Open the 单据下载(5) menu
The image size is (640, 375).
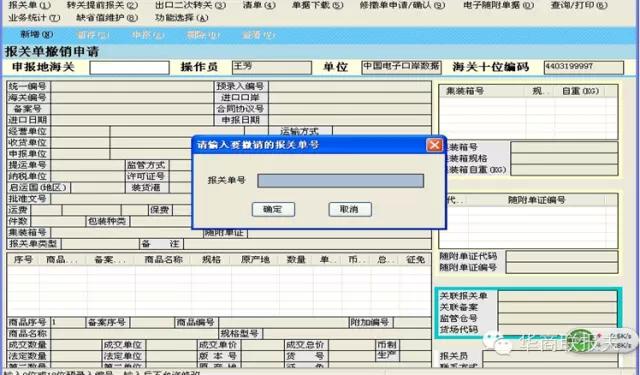point(318,5)
